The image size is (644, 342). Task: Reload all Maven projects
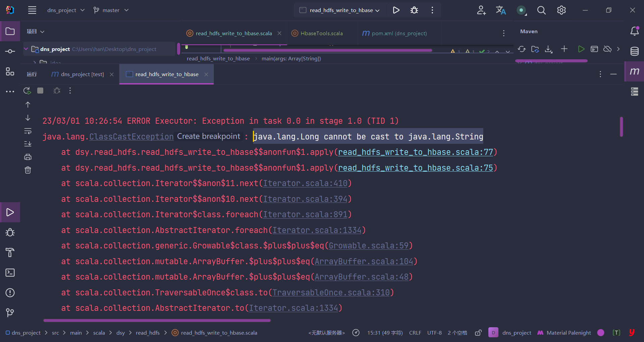[x=522, y=49]
